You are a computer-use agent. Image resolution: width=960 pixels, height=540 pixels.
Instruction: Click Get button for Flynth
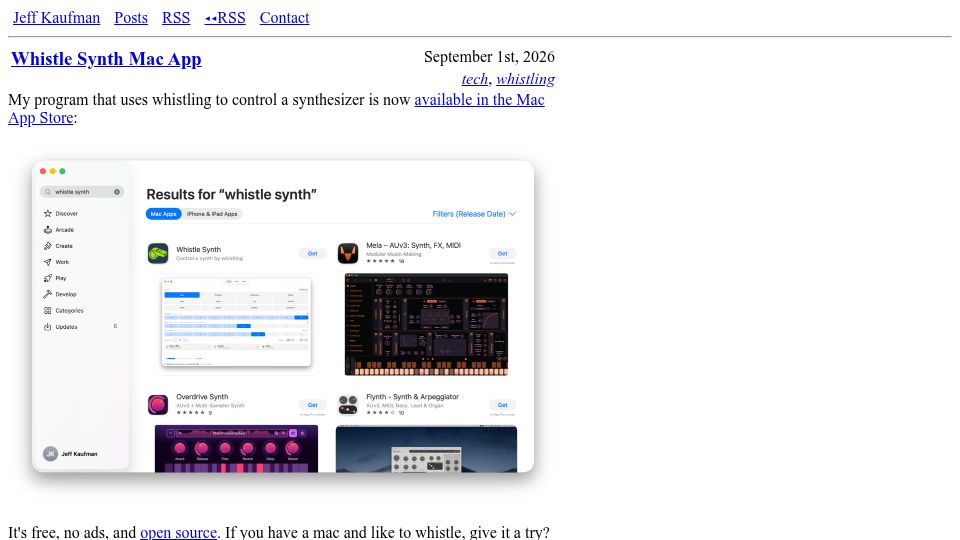(x=502, y=405)
